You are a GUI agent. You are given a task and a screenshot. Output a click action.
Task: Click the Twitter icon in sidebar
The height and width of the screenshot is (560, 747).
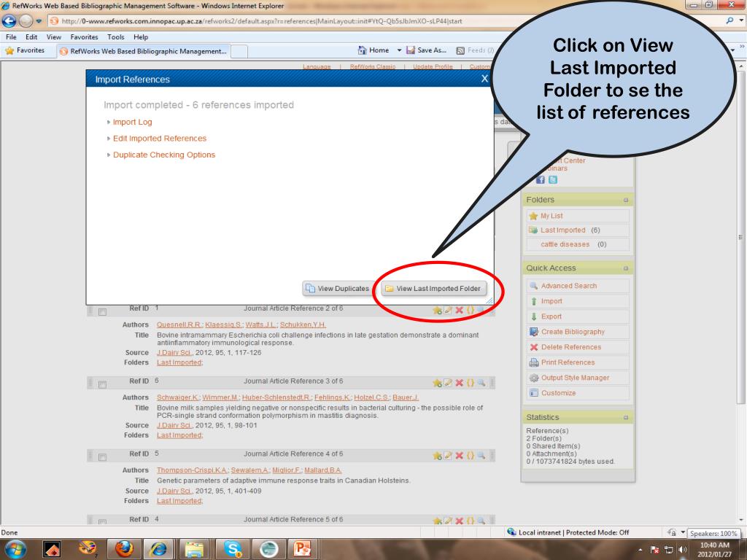pos(553,179)
